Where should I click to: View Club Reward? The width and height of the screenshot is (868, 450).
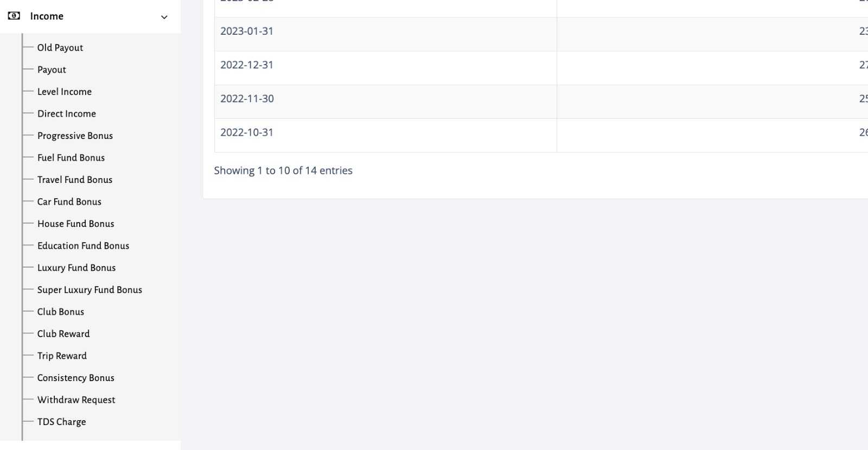(63, 334)
